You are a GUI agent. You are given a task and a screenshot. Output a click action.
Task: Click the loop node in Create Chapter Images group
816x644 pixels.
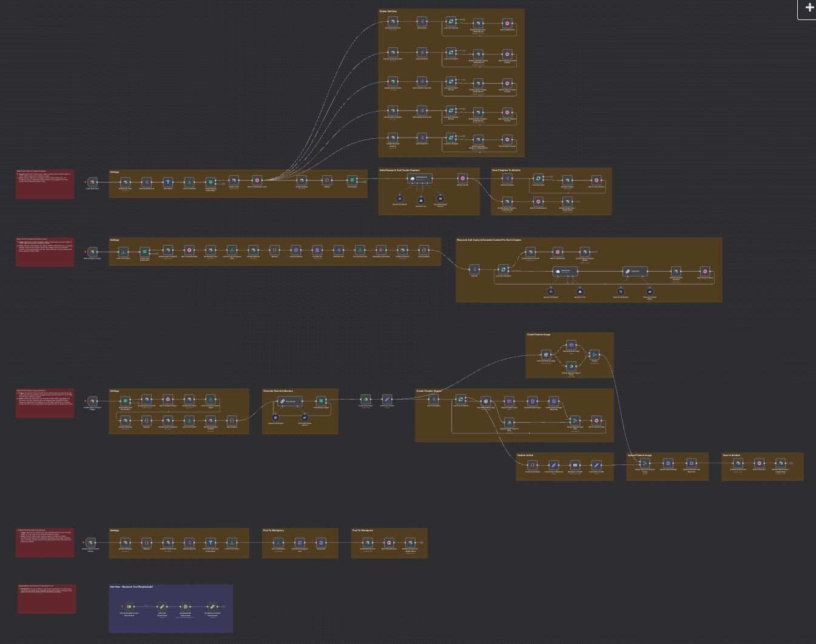coord(460,400)
